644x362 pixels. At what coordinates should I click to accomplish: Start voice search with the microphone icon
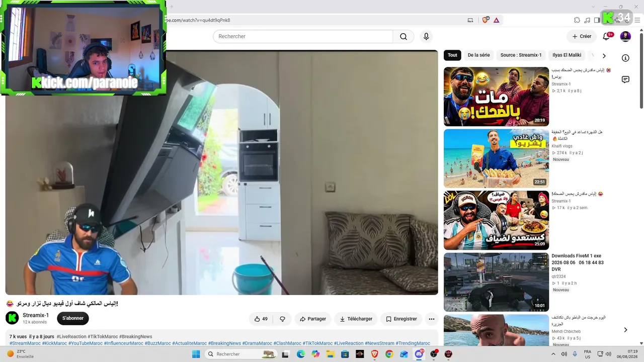(x=426, y=36)
